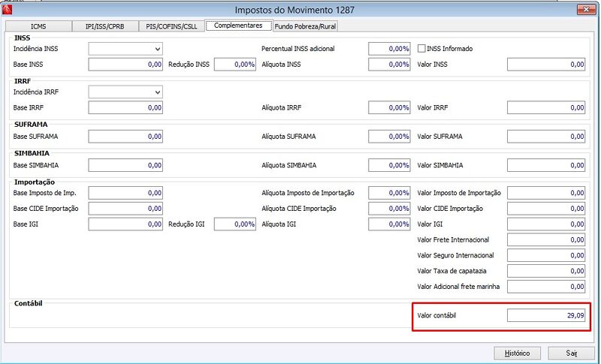Image resolution: width=601 pixels, height=364 pixels.
Task: Select the Percentual INSS adicional field
Action: pos(389,49)
